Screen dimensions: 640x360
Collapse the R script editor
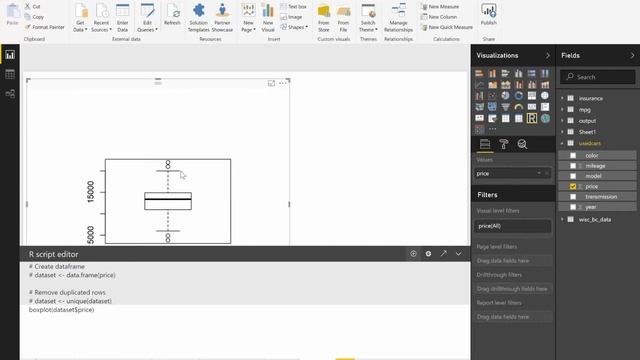click(458, 254)
